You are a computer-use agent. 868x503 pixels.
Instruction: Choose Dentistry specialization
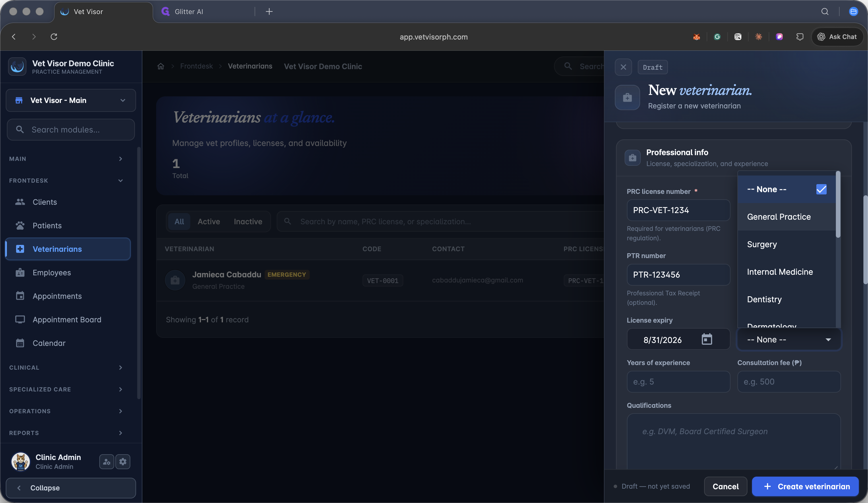pos(786,299)
